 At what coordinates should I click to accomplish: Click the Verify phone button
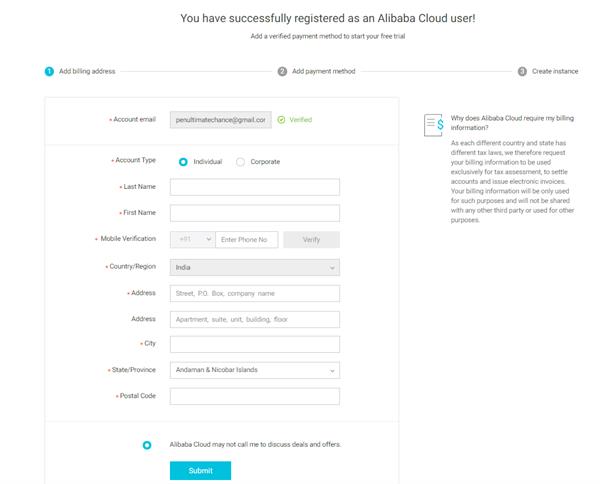(311, 240)
